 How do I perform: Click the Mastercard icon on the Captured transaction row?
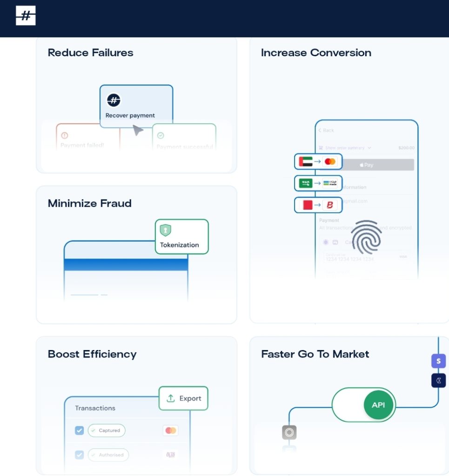[x=170, y=430]
